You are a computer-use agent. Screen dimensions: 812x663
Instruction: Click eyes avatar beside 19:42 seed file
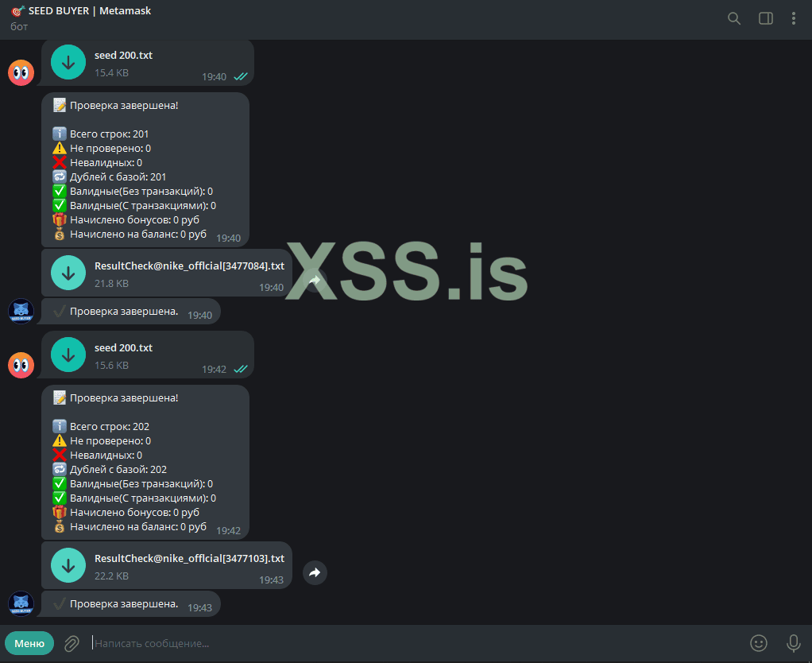point(21,365)
